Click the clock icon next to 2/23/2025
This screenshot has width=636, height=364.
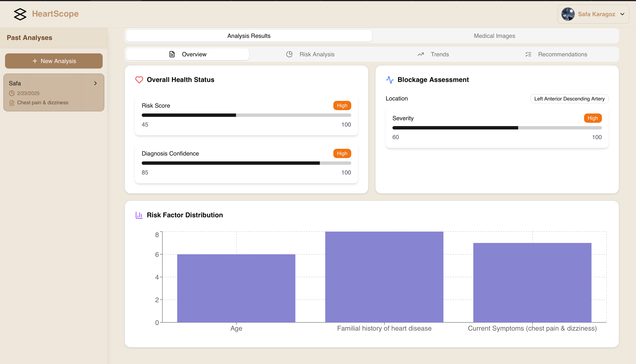[x=12, y=93]
